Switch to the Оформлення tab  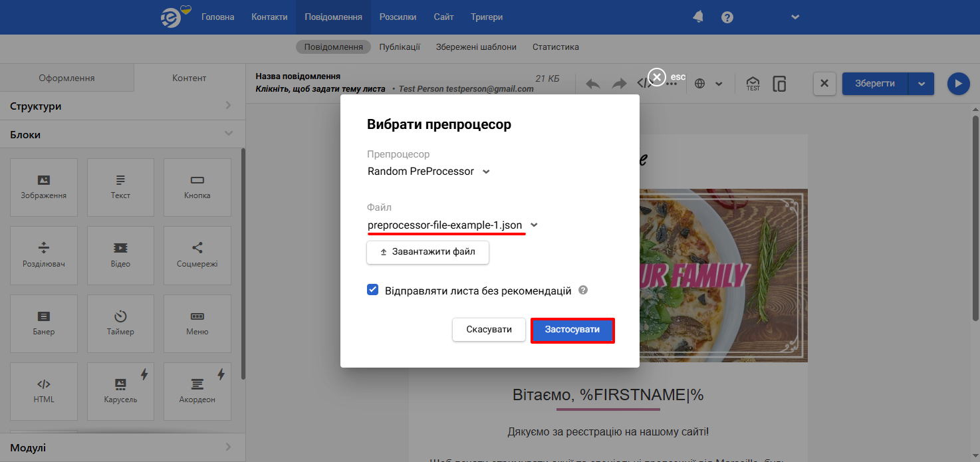pyautogui.click(x=66, y=78)
